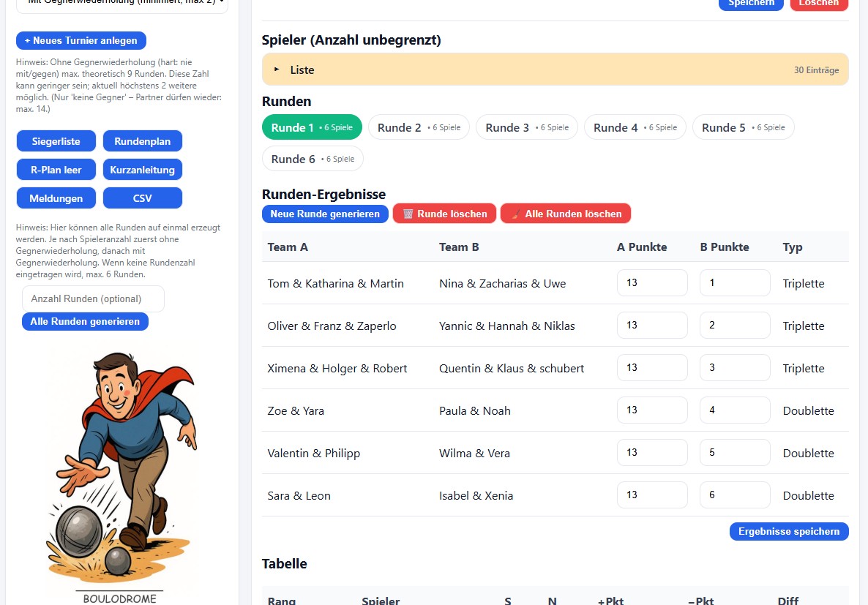868x605 pixels.
Task: Expand the Spieler Liste disclosure triangle
Action: point(277,69)
